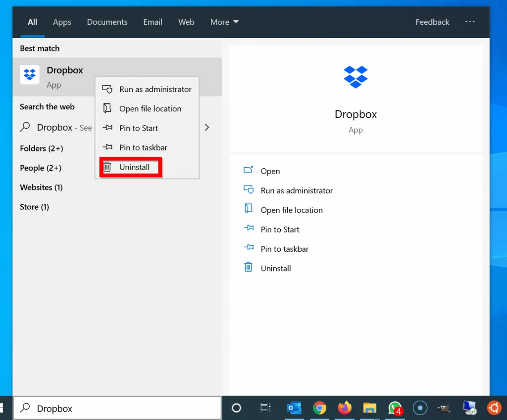Start GIMP from the taskbar
Image resolution: width=507 pixels, height=420 pixels.
(444, 408)
